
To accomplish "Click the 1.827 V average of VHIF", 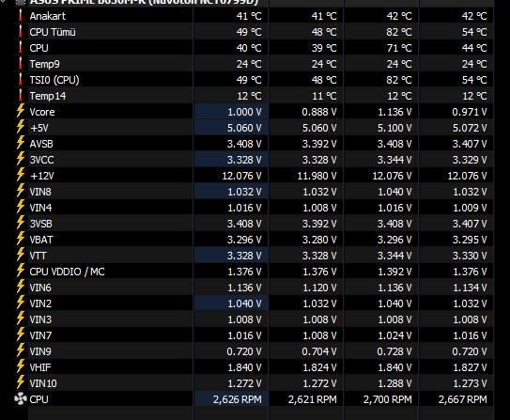I will click(x=470, y=367).
